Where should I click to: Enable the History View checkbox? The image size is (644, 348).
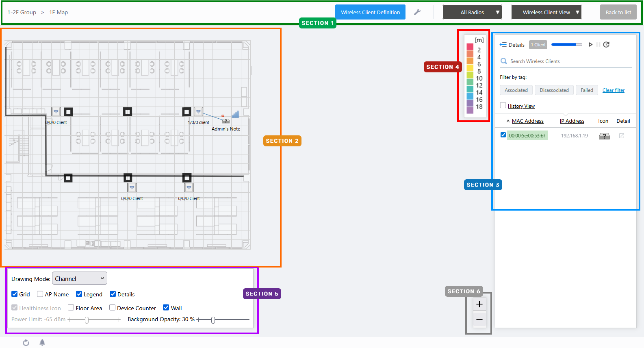[503, 106]
